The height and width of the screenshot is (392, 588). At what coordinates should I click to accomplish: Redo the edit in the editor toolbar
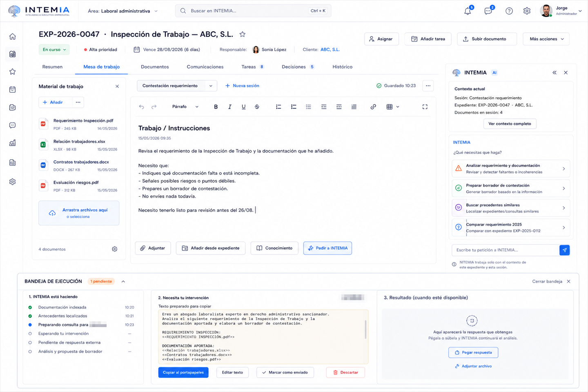point(154,107)
